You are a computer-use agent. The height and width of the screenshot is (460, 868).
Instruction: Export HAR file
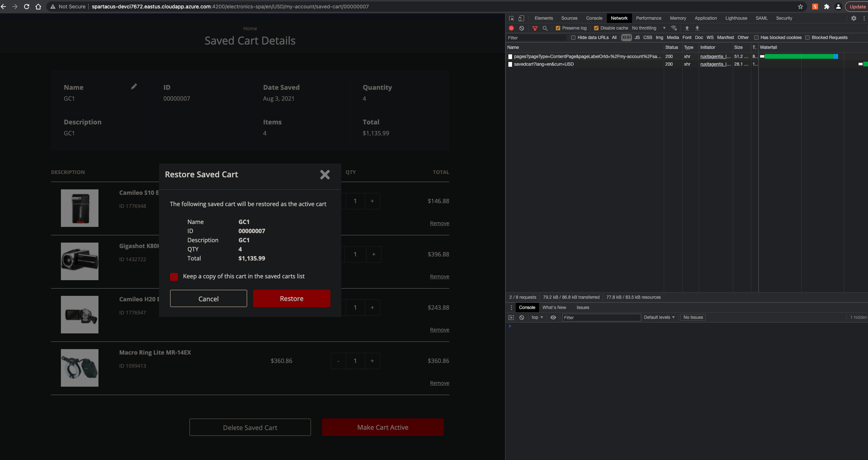[x=697, y=28]
